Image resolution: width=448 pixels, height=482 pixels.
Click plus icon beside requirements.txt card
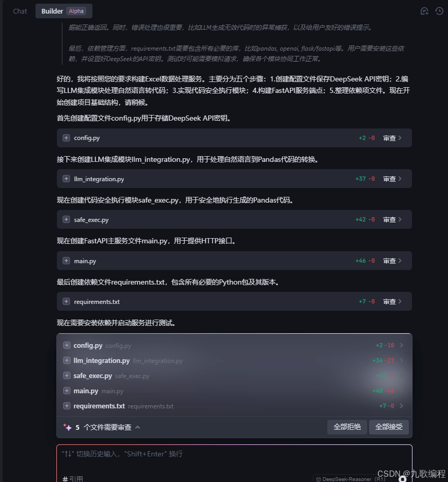(x=66, y=301)
